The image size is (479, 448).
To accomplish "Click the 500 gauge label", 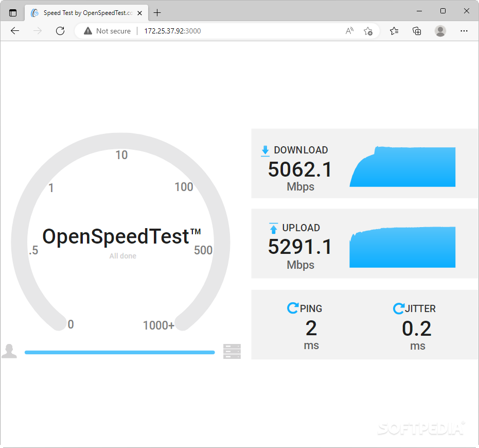I will (x=203, y=250).
